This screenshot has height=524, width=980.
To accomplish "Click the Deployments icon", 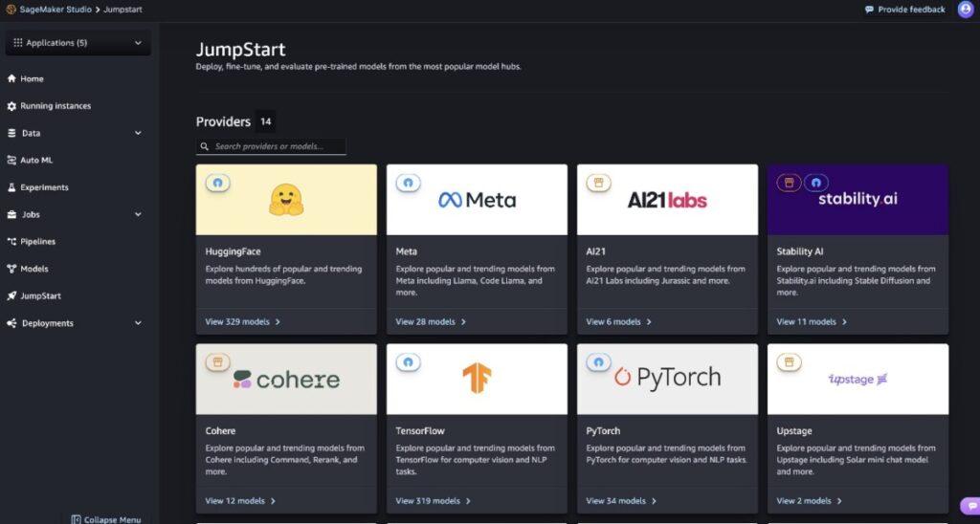I will point(11,323).
